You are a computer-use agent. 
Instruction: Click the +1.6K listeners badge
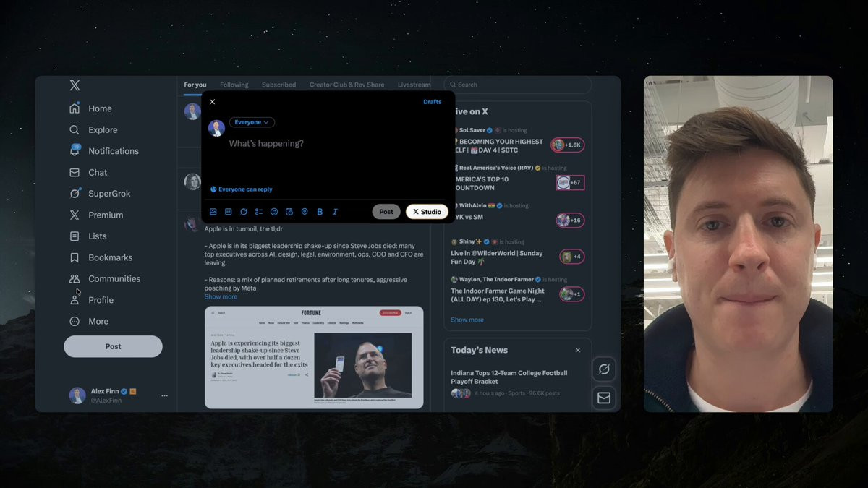pos(568,145)
